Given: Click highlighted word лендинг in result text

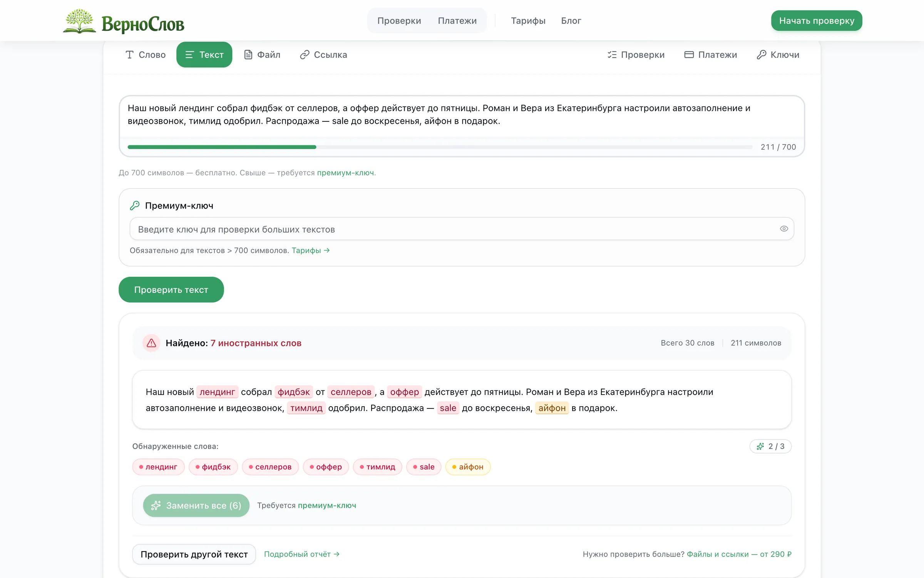Looking at the screenshot, I should [217, 392].
